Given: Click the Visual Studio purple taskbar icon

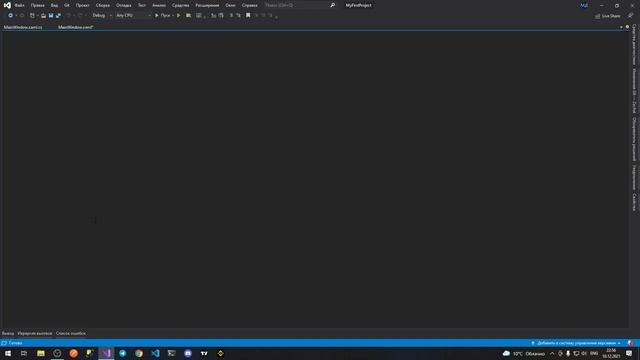Looking at the screenshot, I should [106, 353].
